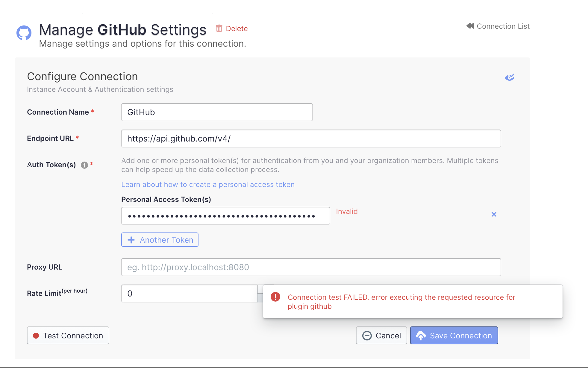The height and width of the screenshot is (368, 588).
Task: Click the GitHub logo icon
Action: 24,33
